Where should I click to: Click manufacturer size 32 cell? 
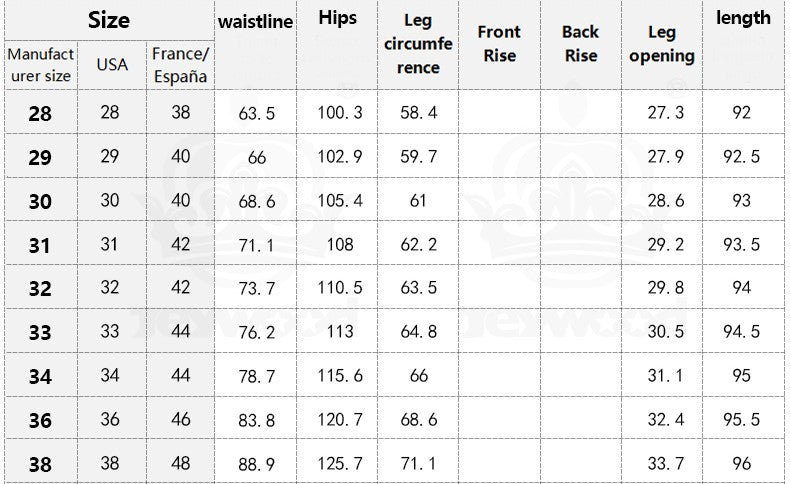(x=40, y=289)
